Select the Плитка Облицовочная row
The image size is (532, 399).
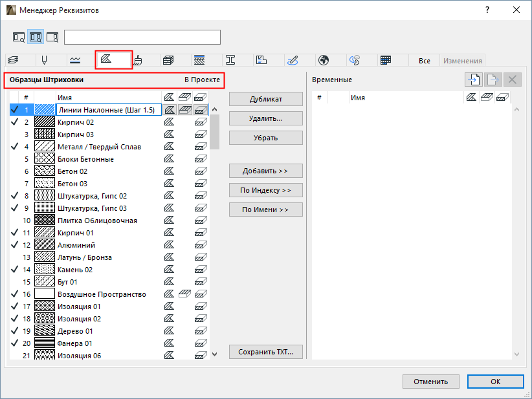point(109,221)
